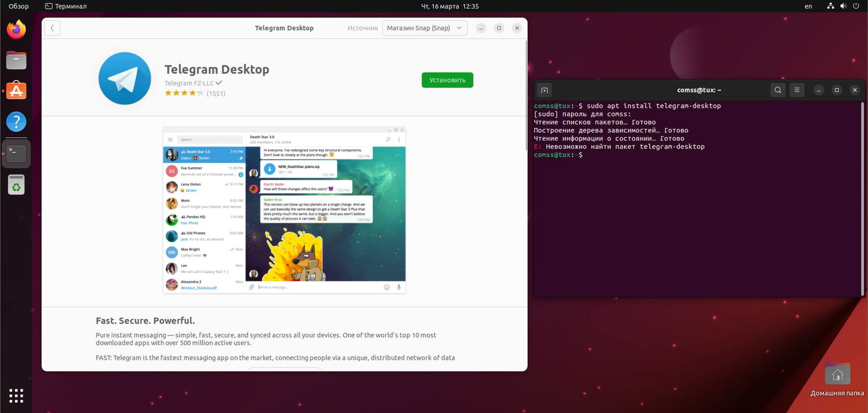Viewport: 868px width, 413px height.
Task: Click the green Установить button
Action: [447, 80]
